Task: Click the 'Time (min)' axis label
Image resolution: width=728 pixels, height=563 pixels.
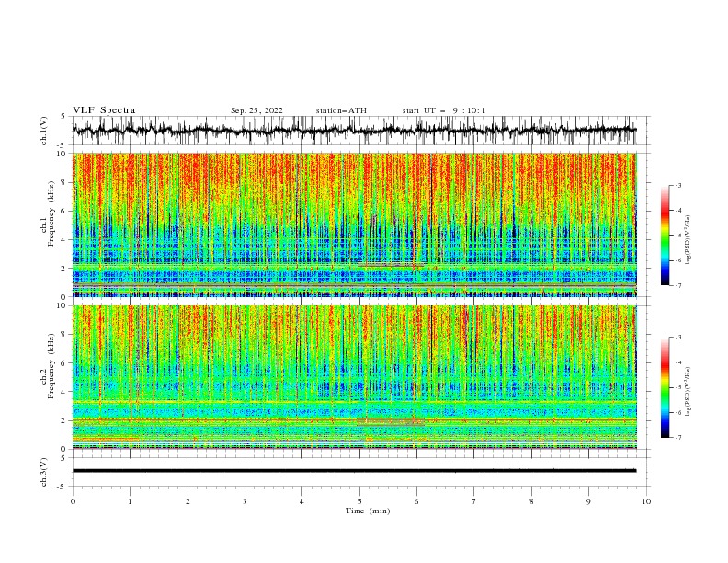Action: click(368, 511)
